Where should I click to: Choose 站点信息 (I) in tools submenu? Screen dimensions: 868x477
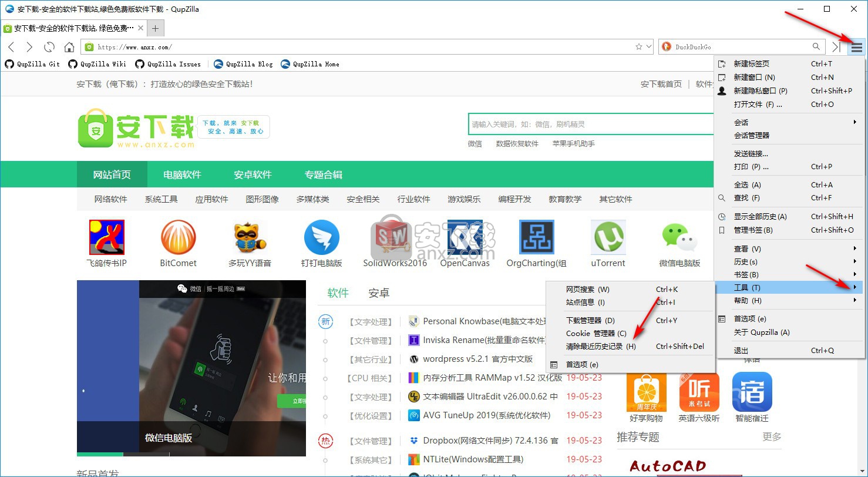[630, 302]
